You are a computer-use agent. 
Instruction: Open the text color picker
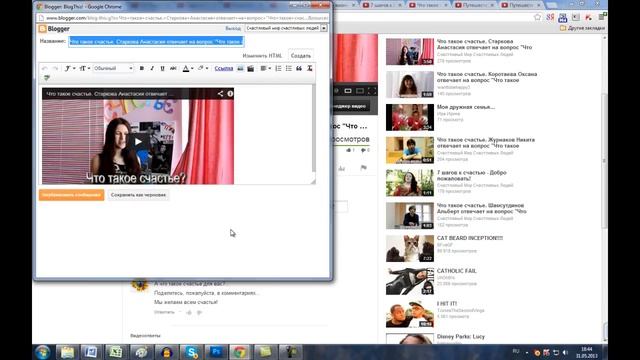[187, 68]
